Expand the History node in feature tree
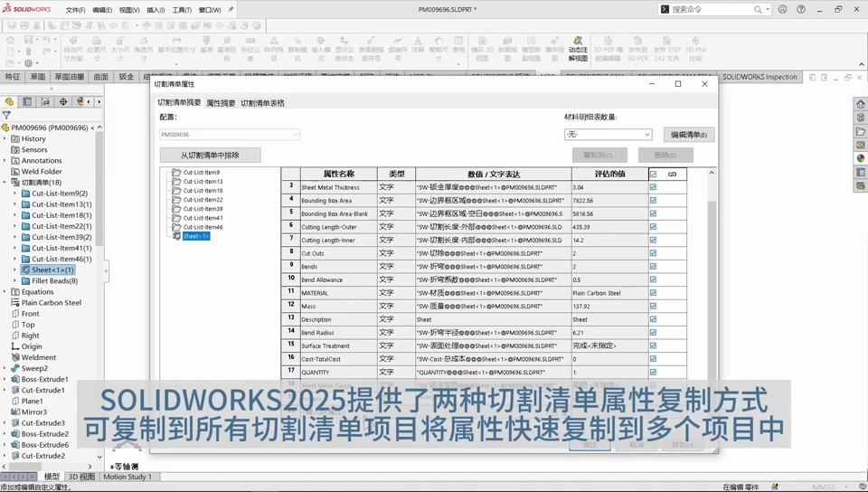 [x=5, y=139]
